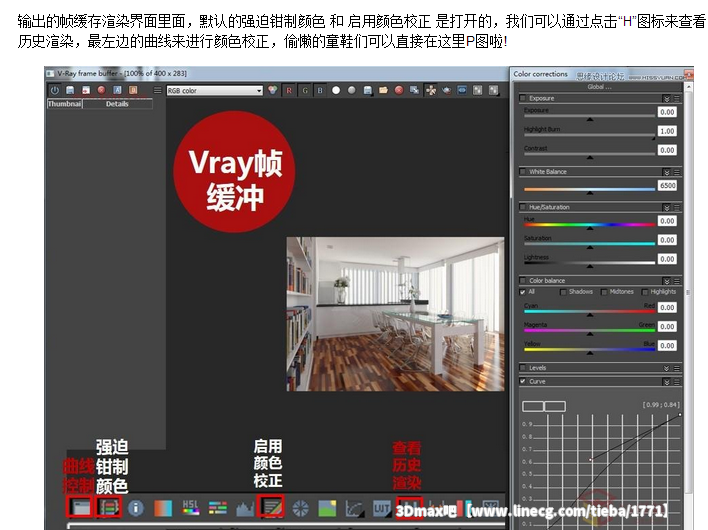Viewport: 708px width, 530px height.
Task: Switch to alpha channel white circle icon
Action: (x=336, y=90)
